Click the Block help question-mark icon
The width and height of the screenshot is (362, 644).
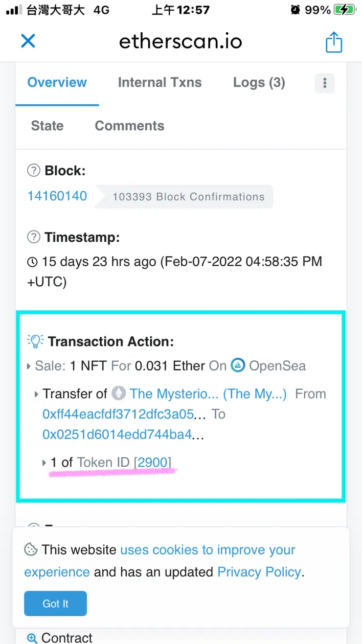pyautogui.click(x=33, y=171)
